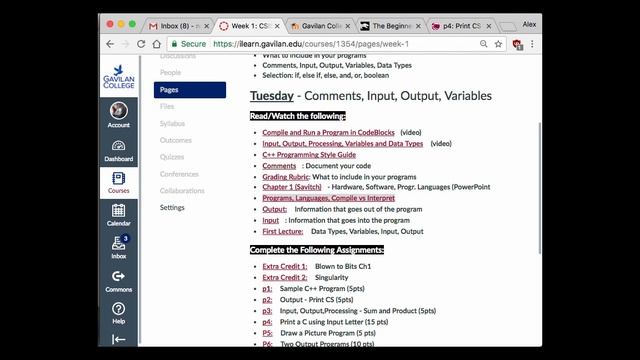The height and width of the screenshot is (360, 640).
Task: Open the Canvas Inbox
Action: [x=118, y=247]
